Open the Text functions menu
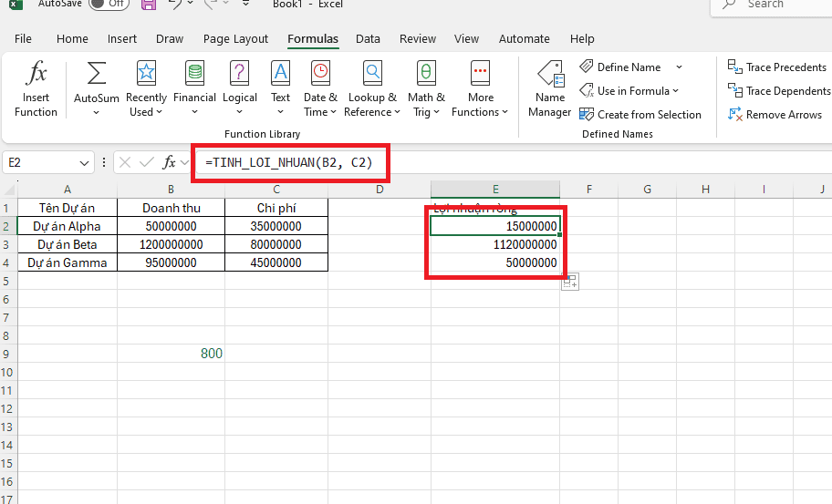Viewport: 832px width, 504px height. pyautogui.click(x=280, y=88)
